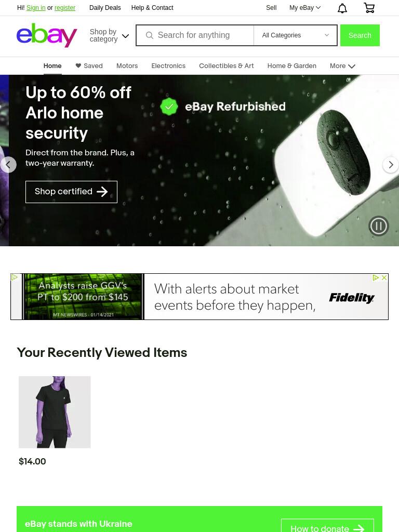
Task: Close the Fidelity ad with X icon
Action: click(384, 277)
